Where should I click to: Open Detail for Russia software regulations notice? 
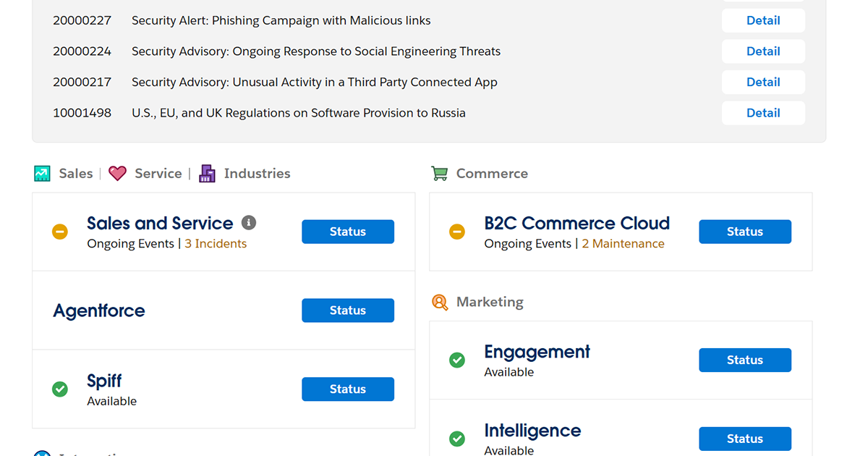[x=763, y=113]
